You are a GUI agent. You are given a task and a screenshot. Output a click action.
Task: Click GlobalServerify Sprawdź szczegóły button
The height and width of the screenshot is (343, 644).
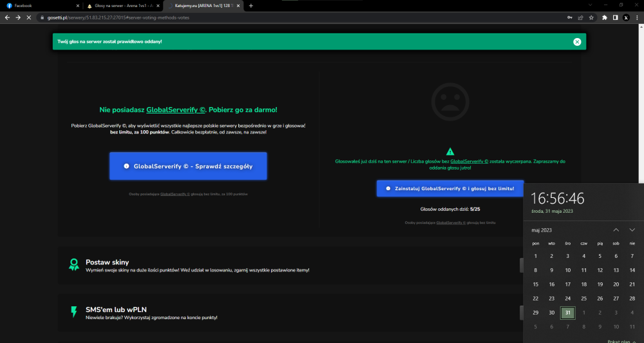[188, 166]
